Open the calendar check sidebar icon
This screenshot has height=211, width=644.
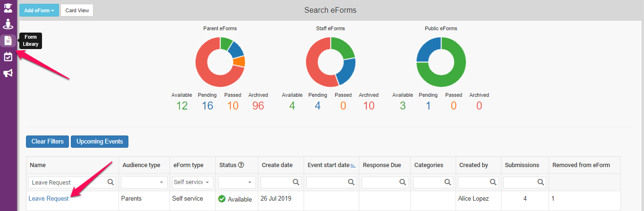point(8,57)
